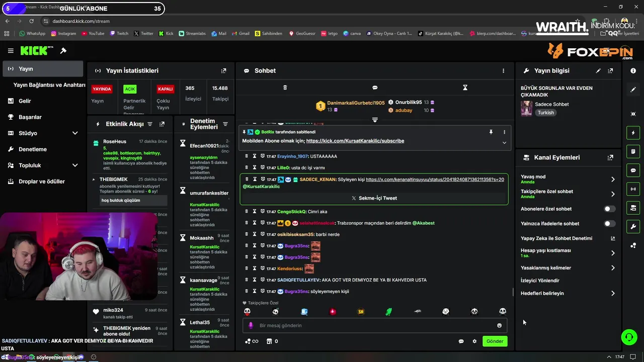The image size is (644, 362).
Task: Open Takipçilere özel sohbet options
Action: pos(612,194)
